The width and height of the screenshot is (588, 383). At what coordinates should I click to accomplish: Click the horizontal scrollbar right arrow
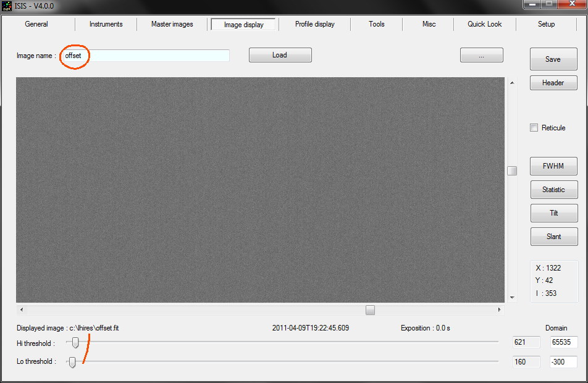coord(500,309)
